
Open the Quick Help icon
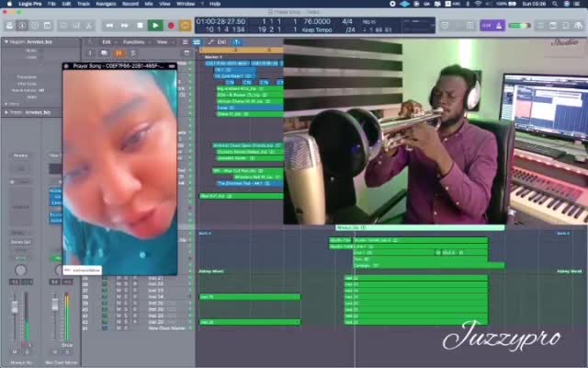35,26
